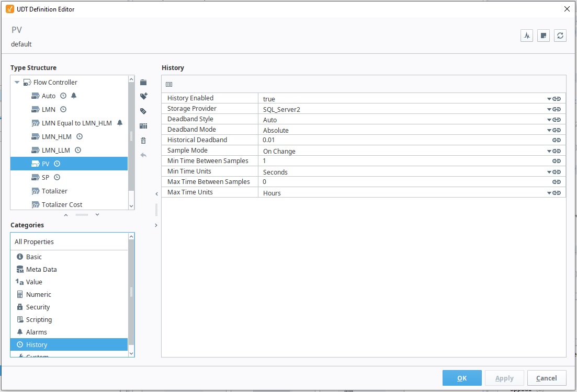
Task: Click the refresh icon at top right
Action: tap(560, 36)
